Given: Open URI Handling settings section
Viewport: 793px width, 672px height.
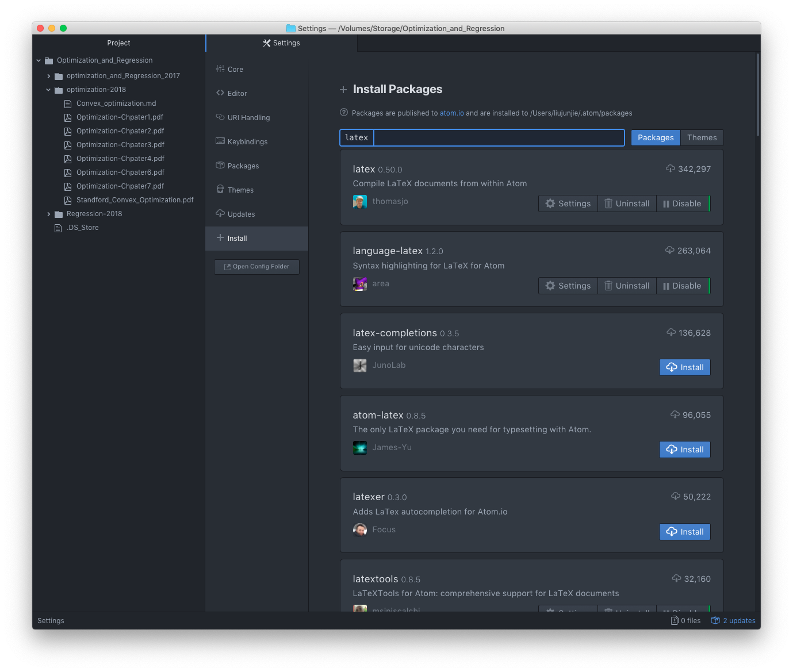Looking at the screenshot, I should [257, 118].
